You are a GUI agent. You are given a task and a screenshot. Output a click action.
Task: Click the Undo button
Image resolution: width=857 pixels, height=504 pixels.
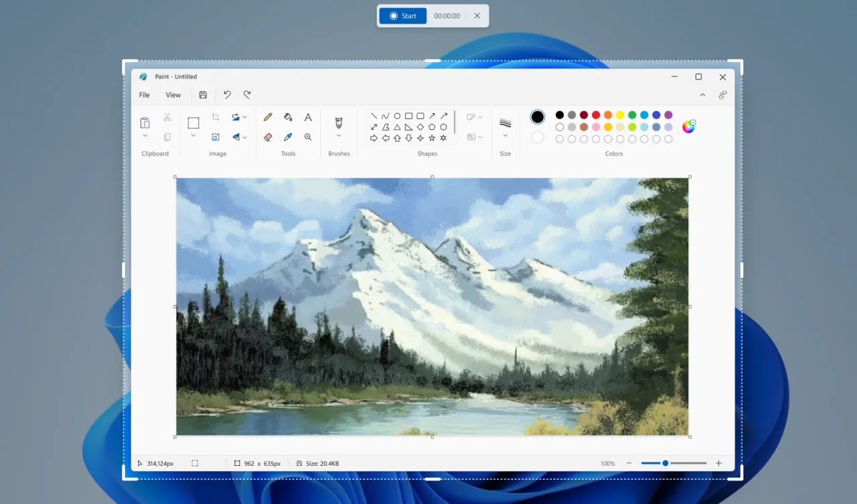point(227,94)
